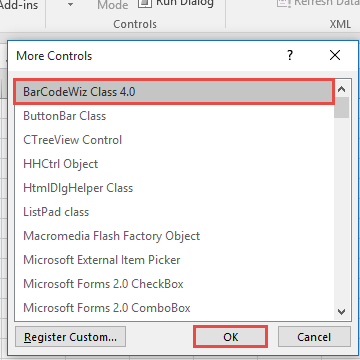
Task: Cancel the More Controls dialog
Action: point(314,337)
